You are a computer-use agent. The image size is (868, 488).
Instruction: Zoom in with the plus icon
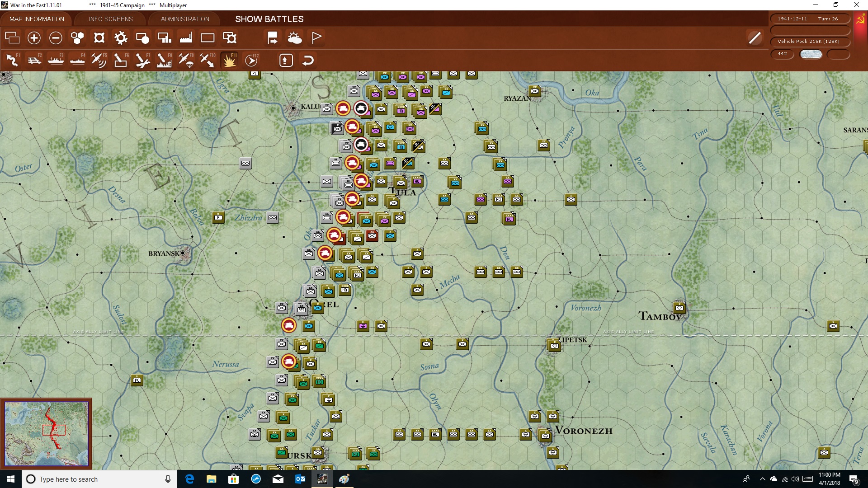point(34,38)
